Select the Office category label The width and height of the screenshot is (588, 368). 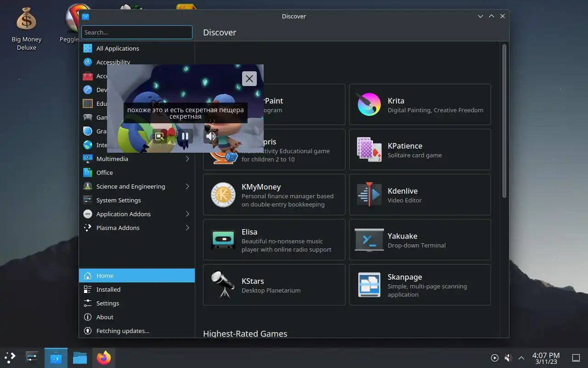pos(104,172)
